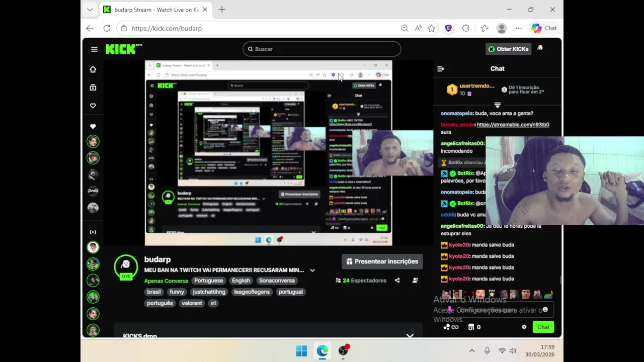Open Edge settings and more menu
The width and height of the screenshot is (644, 362).
tap(518, 28)
